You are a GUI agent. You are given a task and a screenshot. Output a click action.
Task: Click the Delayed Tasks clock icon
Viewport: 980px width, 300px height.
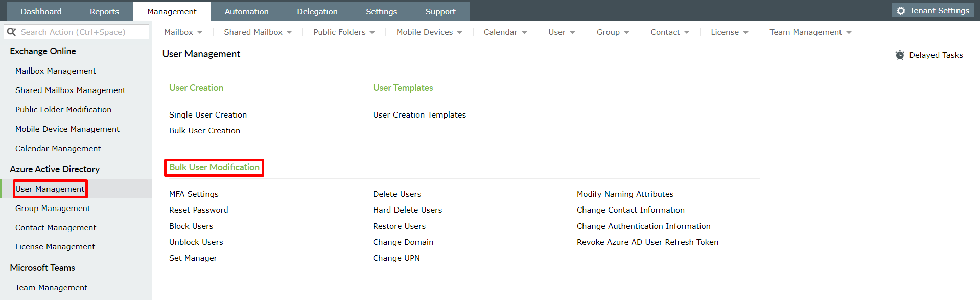(900, 55)
